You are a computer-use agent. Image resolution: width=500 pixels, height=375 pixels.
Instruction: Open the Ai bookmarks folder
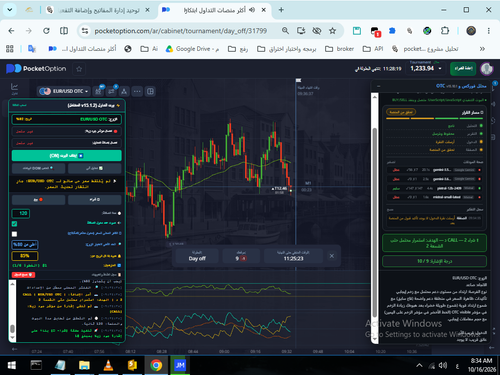[149, 49]
